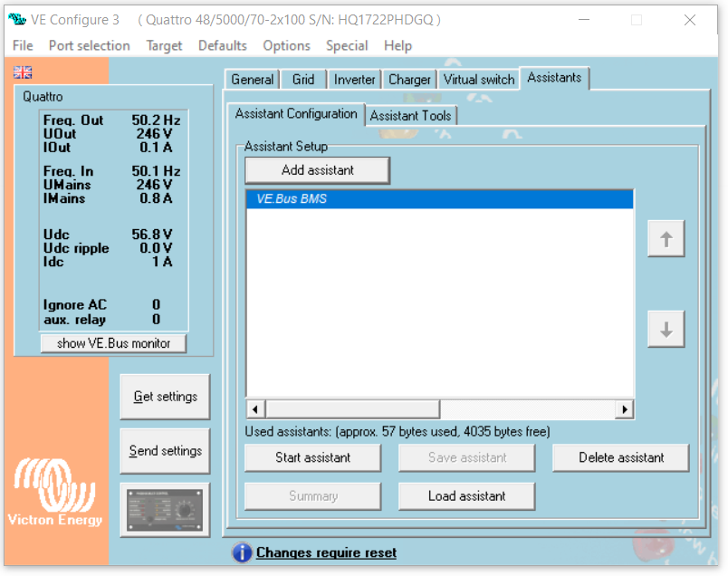Click the blue info icon

pyautogui.click(x=242, y=552)
